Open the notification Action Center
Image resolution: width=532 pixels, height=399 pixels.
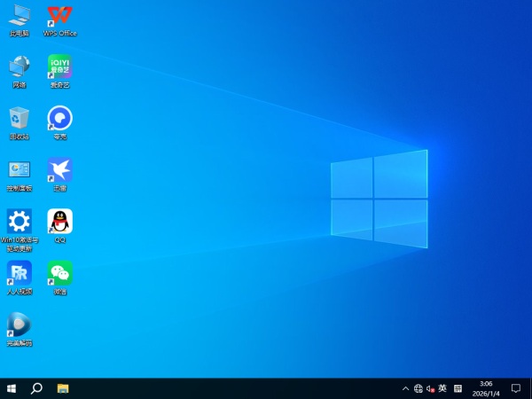pos(515,388)
